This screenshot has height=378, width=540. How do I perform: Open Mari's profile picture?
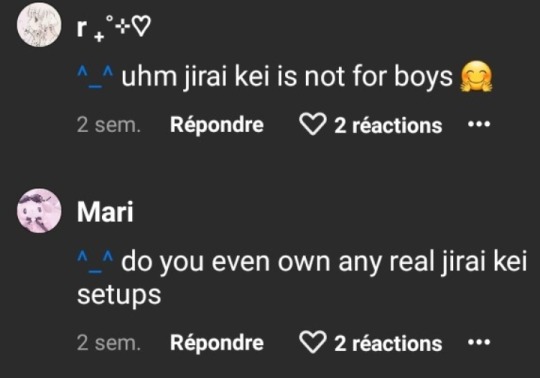pyautogui.click(x=39, y=211)
